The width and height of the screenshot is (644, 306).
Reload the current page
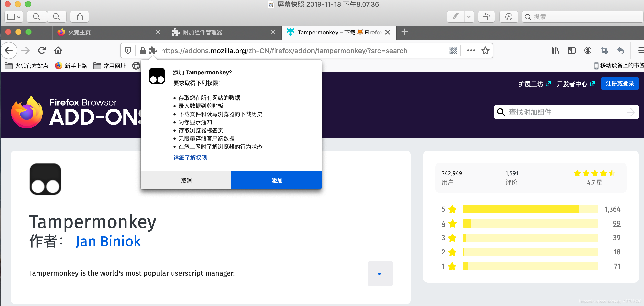click(x=42, y=51)
